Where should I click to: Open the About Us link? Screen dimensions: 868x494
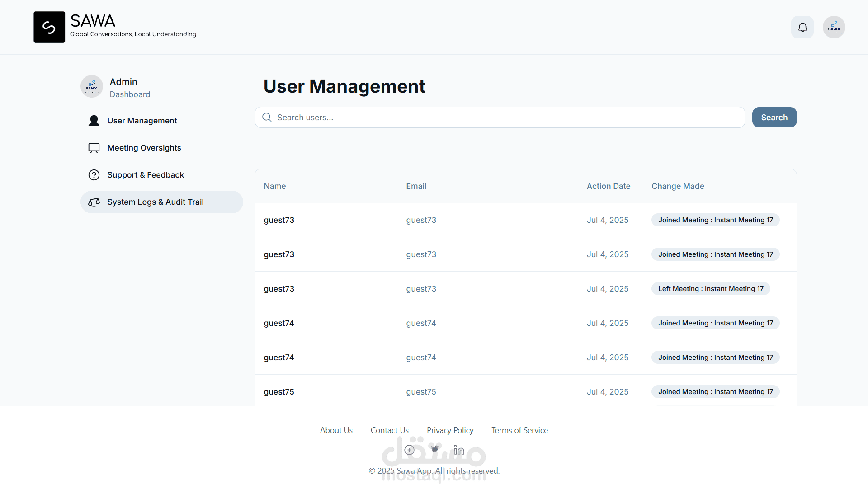pyautogui.click(x=336, y=430)
